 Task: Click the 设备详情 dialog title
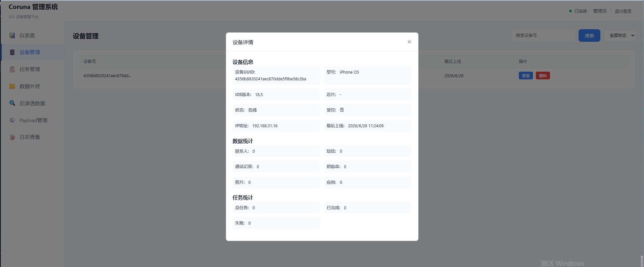tap(243, 42)
